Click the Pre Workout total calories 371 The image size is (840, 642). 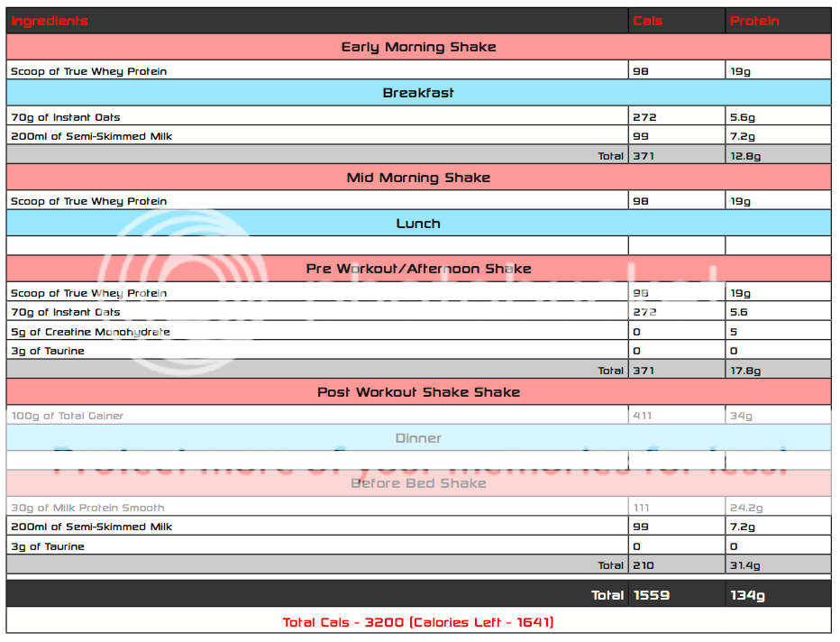tap(644, 371)
